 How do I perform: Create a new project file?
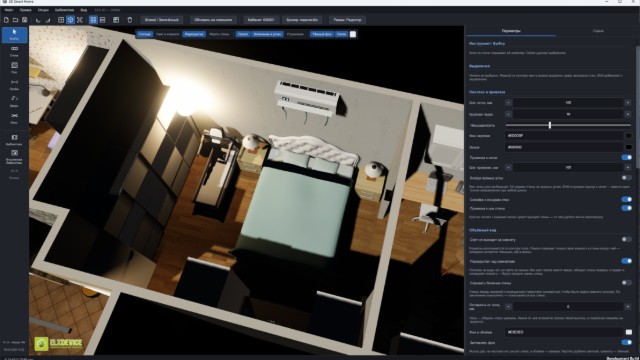pyautogui.click(x=6, y=20)
